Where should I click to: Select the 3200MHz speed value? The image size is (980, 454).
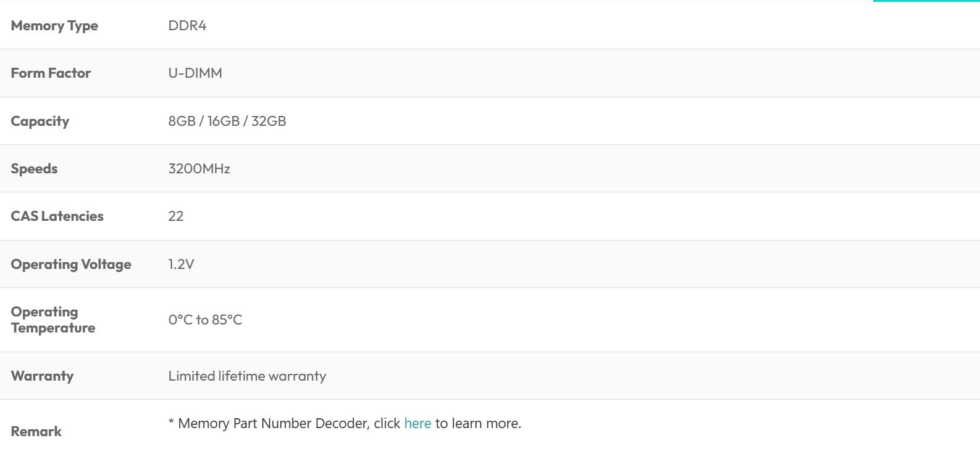[x=199, y=168]
